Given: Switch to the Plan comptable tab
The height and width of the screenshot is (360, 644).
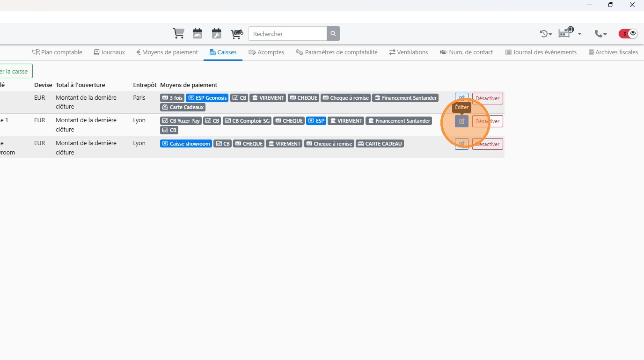Looking at the screenshot, I should point(57,52).
